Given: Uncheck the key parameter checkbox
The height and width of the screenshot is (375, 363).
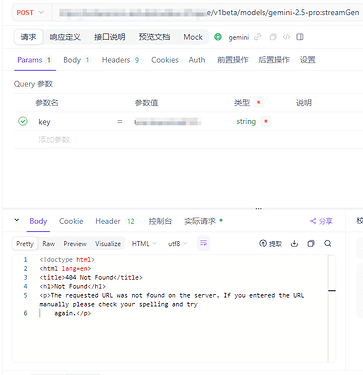Looking at the screenshot, I should pyautogui.click(x=23, y=121).
